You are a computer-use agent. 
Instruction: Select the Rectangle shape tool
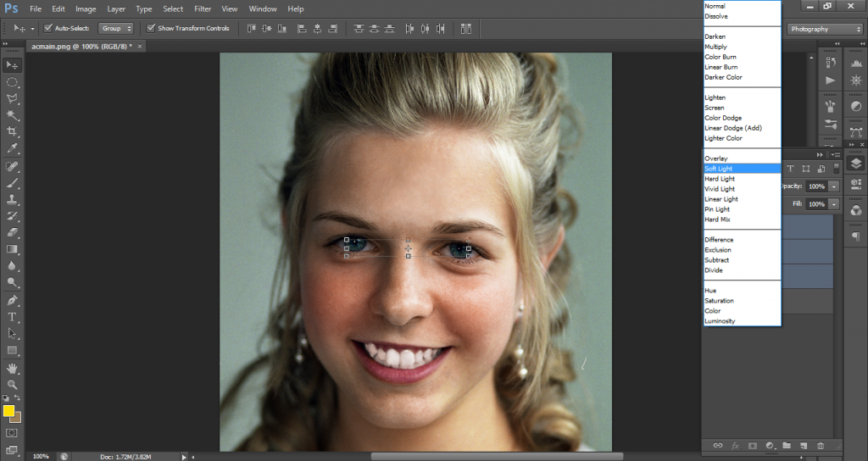[x=12, y=350]
